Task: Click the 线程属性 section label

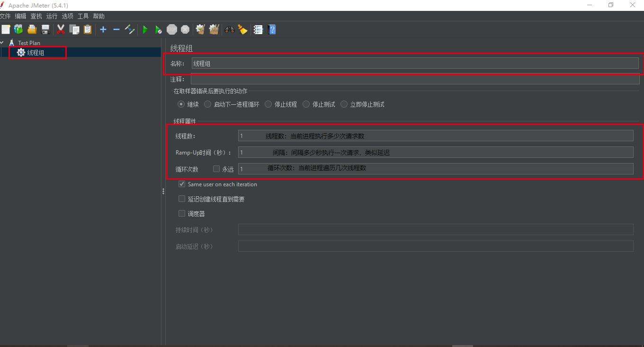Action: click(185, 121)
